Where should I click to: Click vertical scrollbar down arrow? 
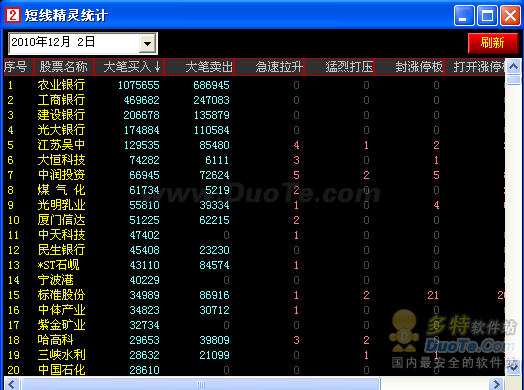[513, 368]
